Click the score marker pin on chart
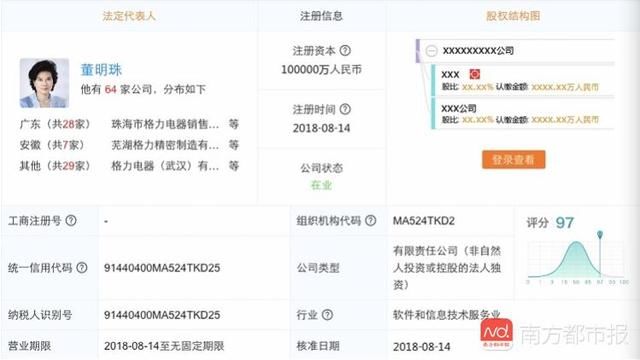Image resolution: width=640 pixels, height=360 pixels. click(x=600, y=234)
